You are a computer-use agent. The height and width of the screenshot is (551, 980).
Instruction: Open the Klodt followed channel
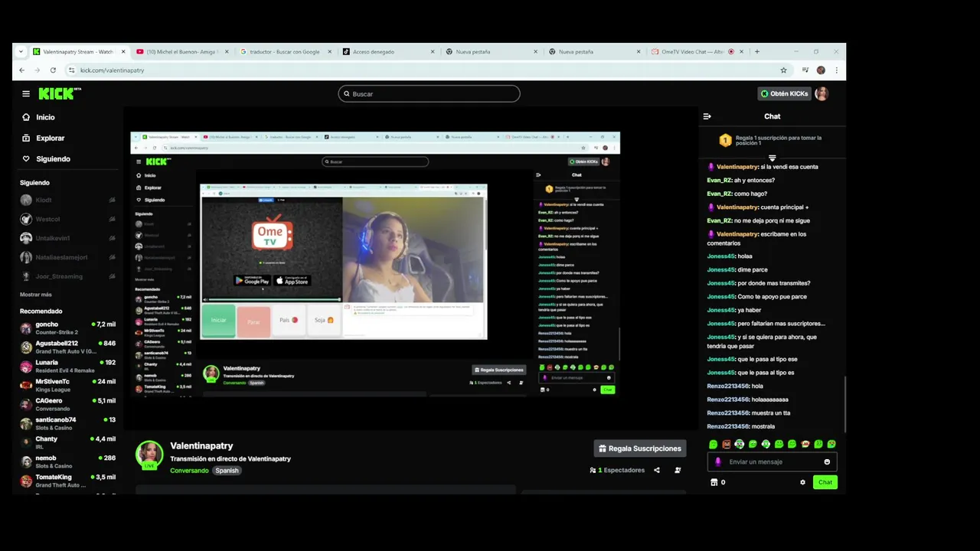point(67,200)
